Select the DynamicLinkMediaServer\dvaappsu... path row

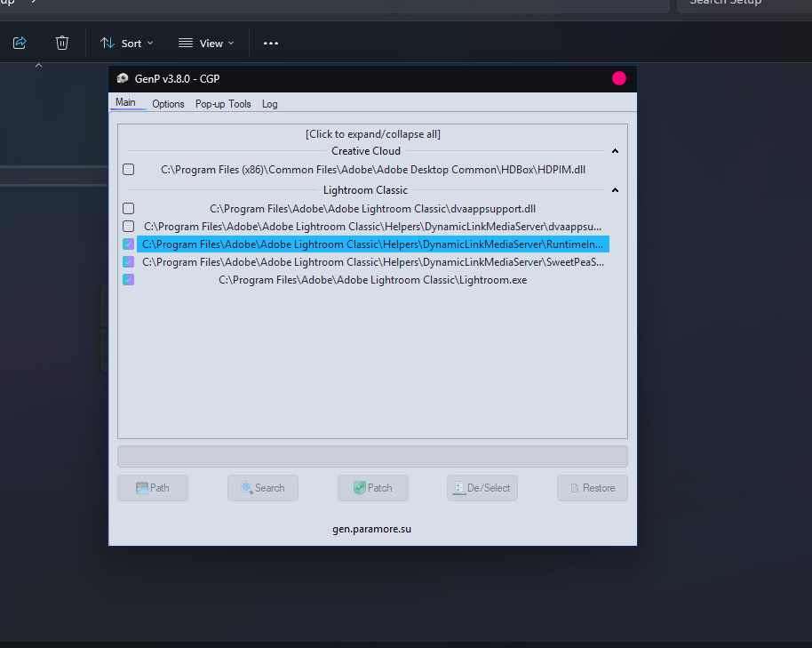point(373,227)
